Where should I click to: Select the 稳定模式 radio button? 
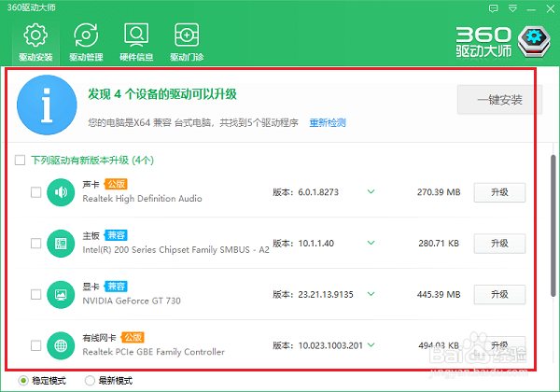pyautogui.click(x=23, y=381)
